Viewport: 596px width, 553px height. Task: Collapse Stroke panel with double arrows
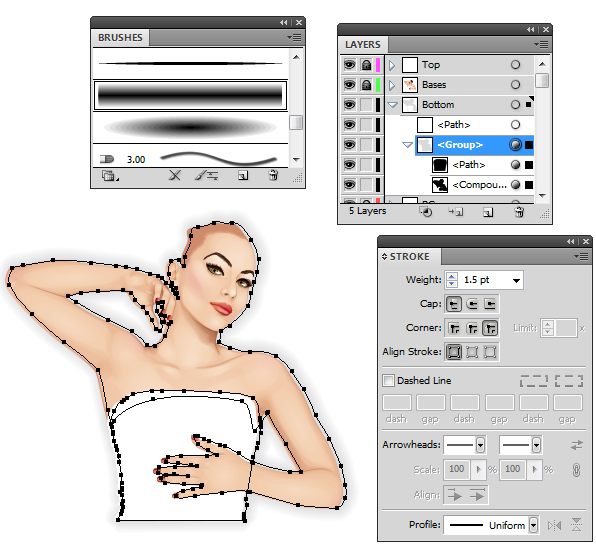(x=571, y=242)
